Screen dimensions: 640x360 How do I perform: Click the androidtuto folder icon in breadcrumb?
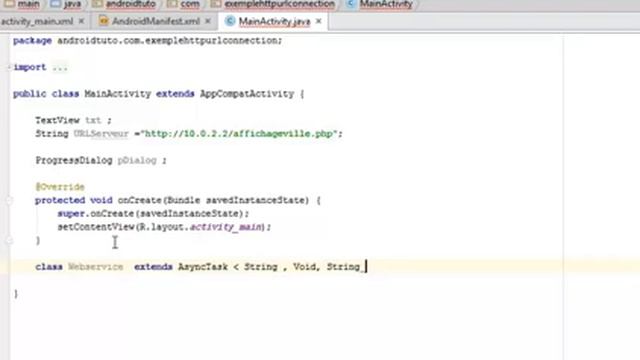(97, 4)
